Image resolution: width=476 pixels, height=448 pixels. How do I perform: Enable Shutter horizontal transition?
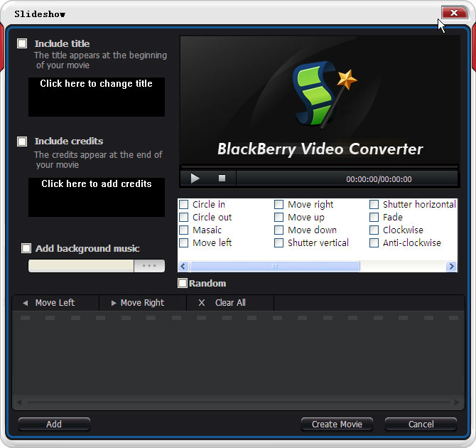(x=374, y=204)
